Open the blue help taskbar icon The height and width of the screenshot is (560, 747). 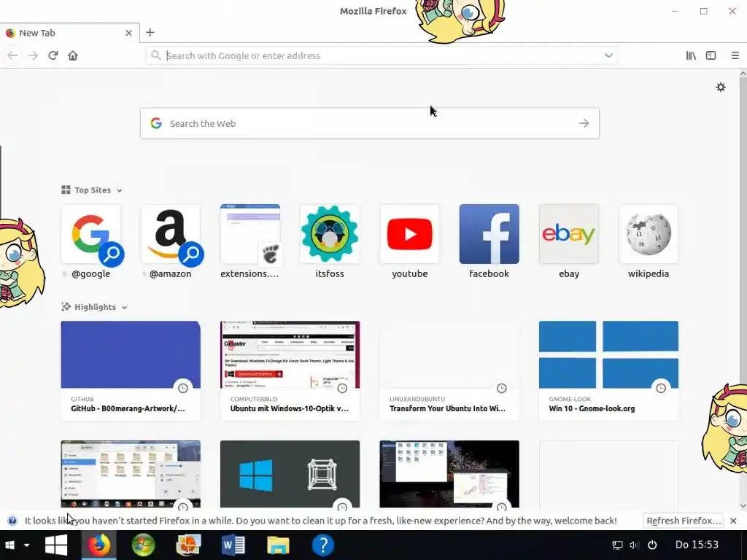click(322, 545)
